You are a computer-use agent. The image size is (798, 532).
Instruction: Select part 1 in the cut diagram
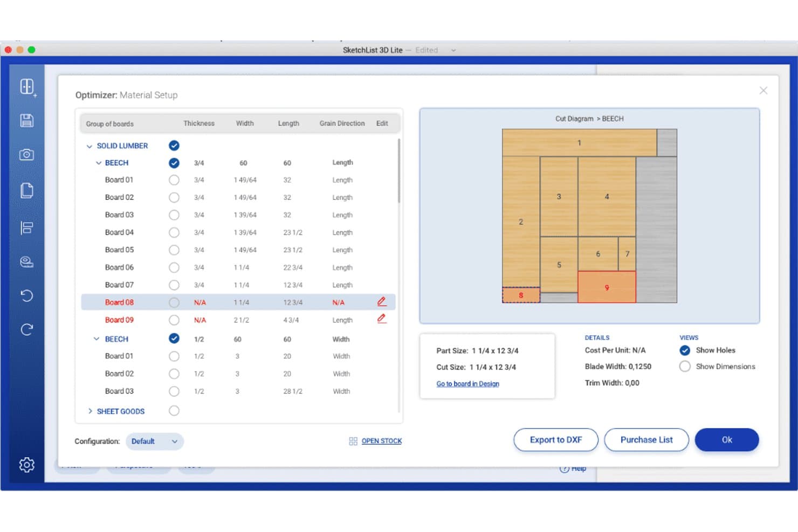[x=579, y=143]
